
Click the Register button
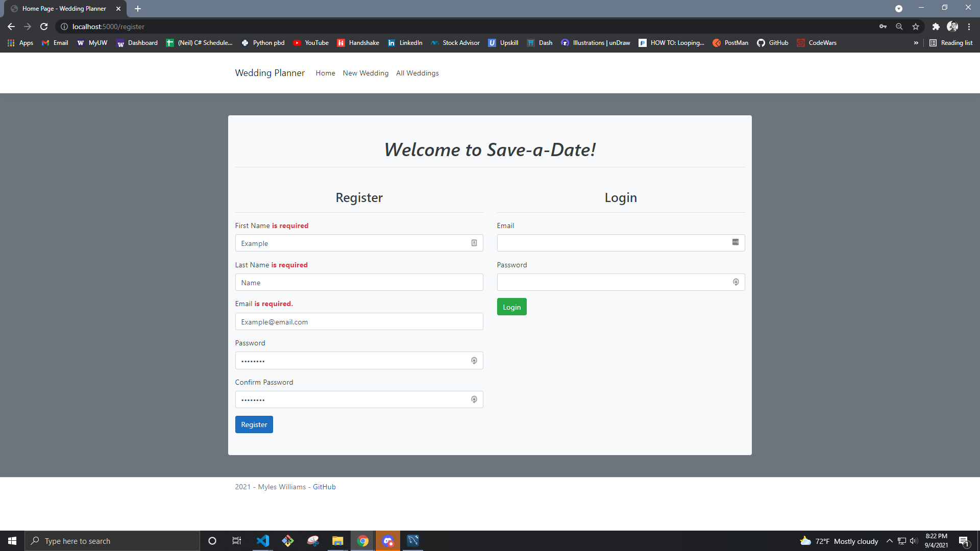254,424
